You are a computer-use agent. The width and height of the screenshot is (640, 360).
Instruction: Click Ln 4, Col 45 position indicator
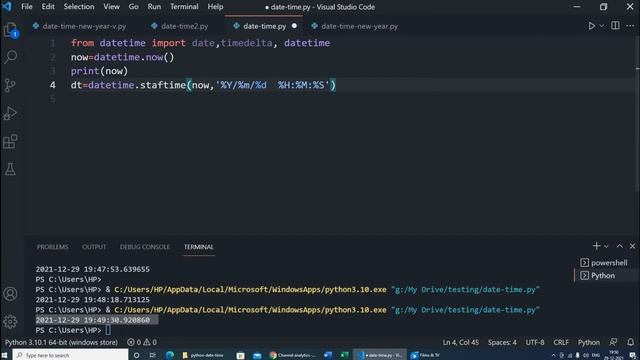tap(460, 342)
